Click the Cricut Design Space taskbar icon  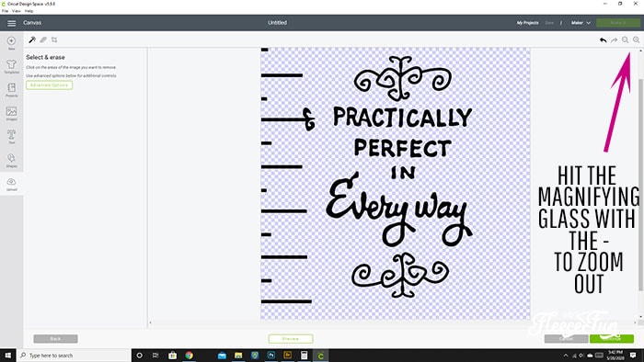(x=321, y=355)
